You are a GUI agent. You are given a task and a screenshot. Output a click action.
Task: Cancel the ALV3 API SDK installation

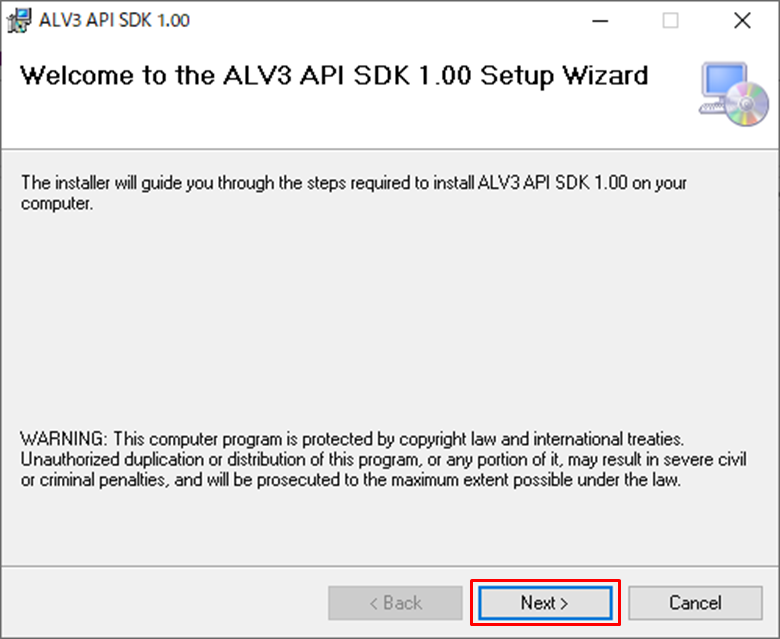695,603
